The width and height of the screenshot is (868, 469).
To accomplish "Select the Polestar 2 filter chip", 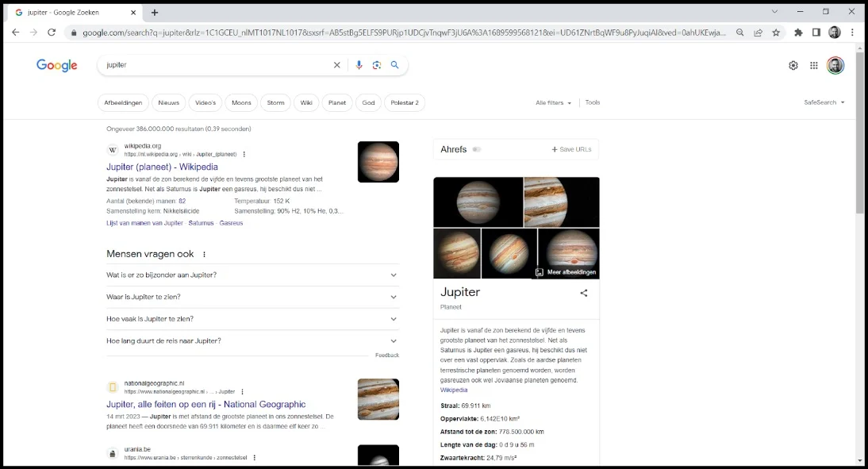I will pos(405,102).
